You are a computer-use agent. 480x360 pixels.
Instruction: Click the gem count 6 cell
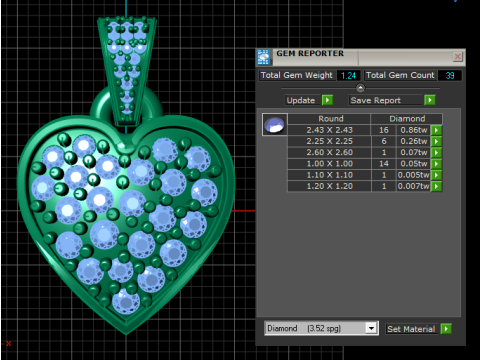coord(384,141)
